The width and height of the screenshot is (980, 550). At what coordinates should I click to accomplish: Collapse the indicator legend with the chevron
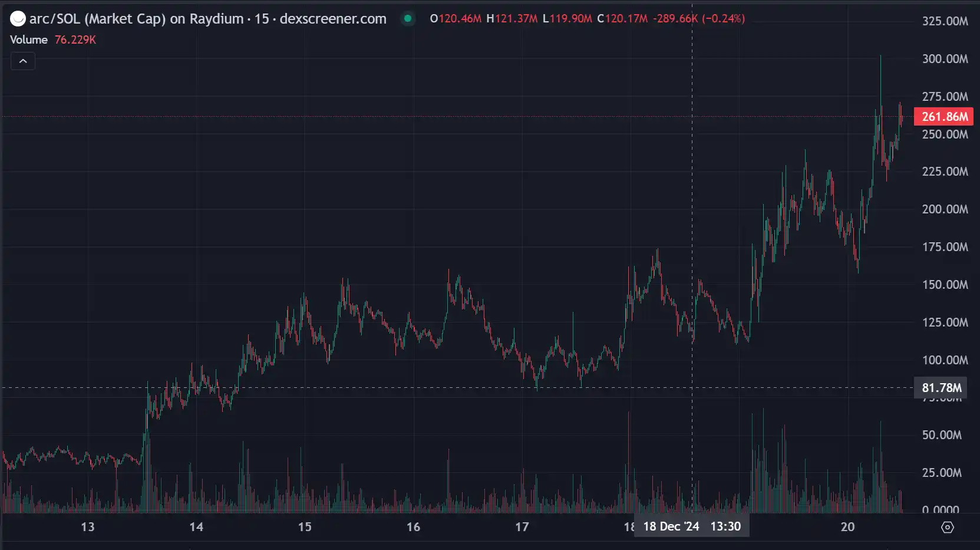point(23,61)
